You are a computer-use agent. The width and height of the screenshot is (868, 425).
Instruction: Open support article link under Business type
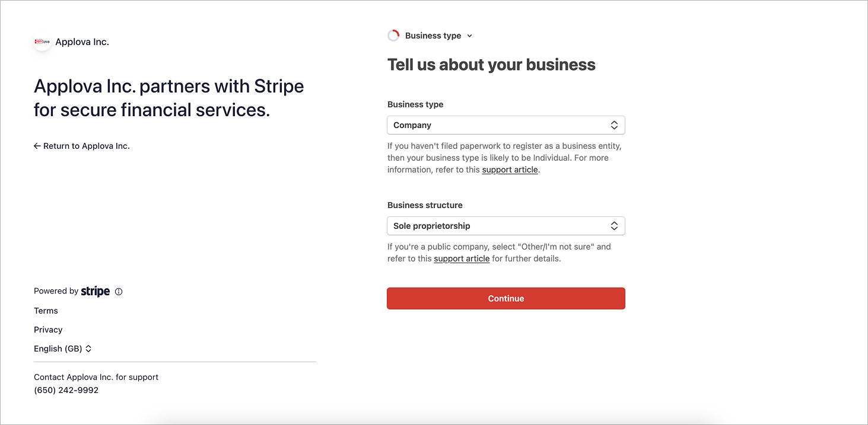510,170
